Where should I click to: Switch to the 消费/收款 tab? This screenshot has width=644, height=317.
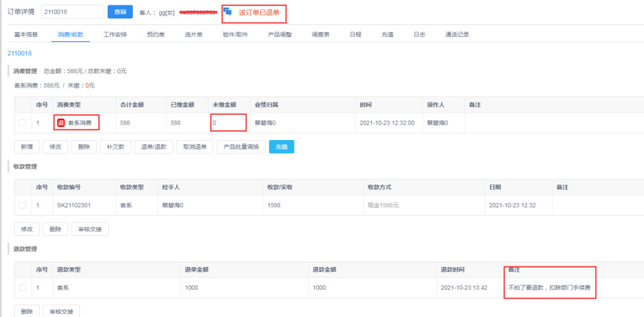[70, 35]
